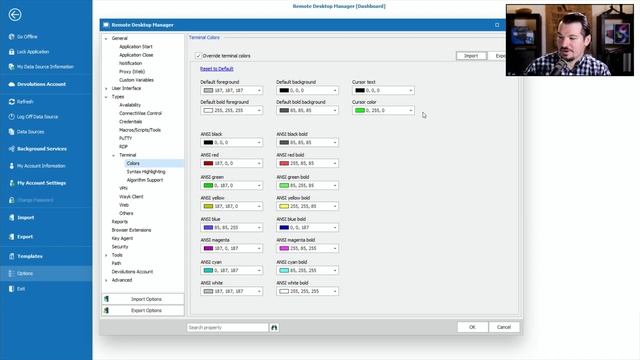
Task: Click the Import button above colors
Action: [471, 56]
